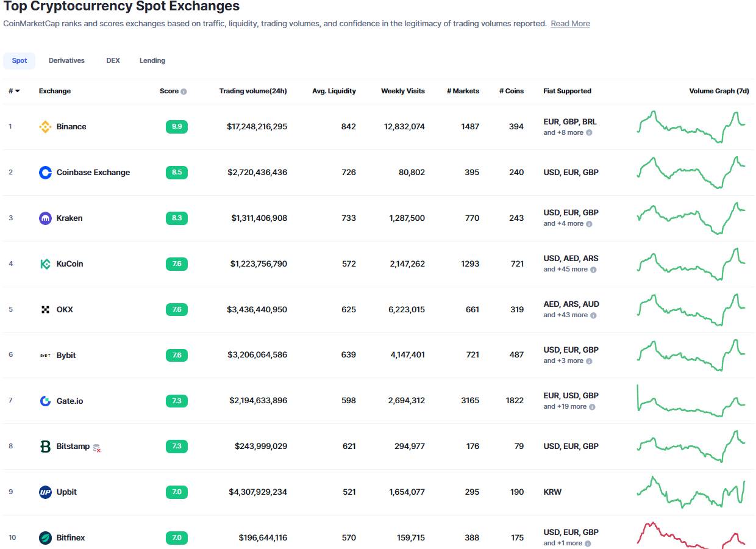Click info icon next to Gate.io +19 more

(592, 407)
